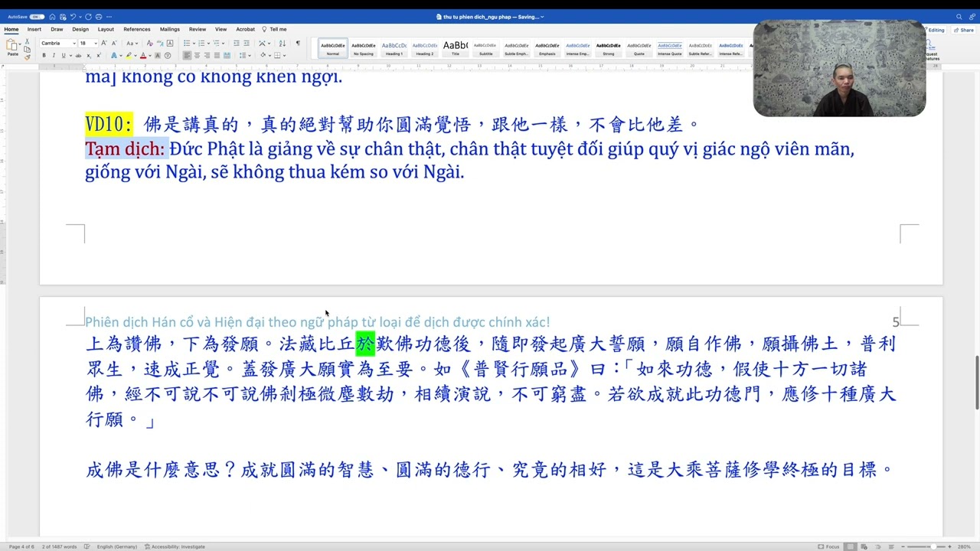Toggle show paragraph marks pilcrow

(x=298, y=43)
